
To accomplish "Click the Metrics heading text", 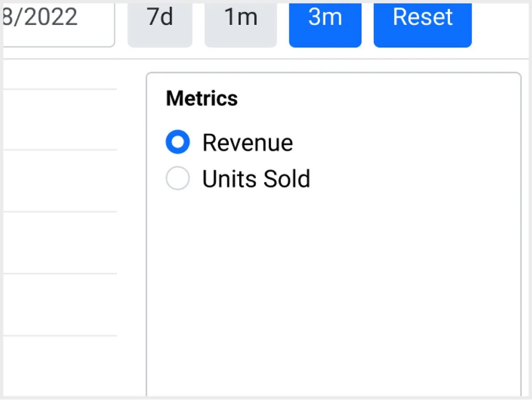I will (202, 99).
